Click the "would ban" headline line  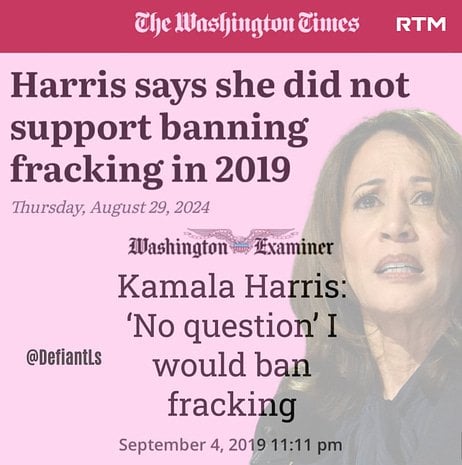[x=232, y=364]
